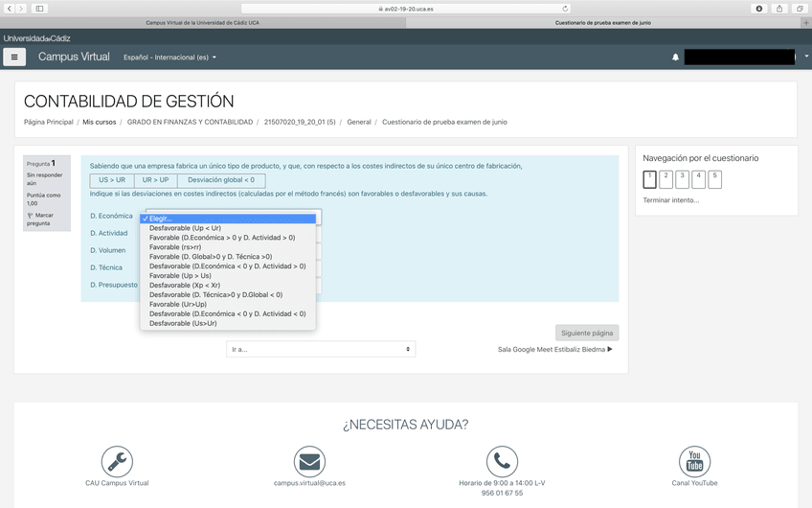Open the Español - Internacional language dropdown

pos(169,58)
